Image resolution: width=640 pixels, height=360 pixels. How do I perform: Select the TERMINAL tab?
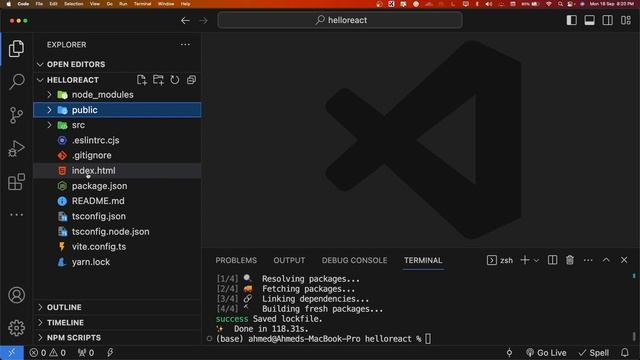(423, 260)
